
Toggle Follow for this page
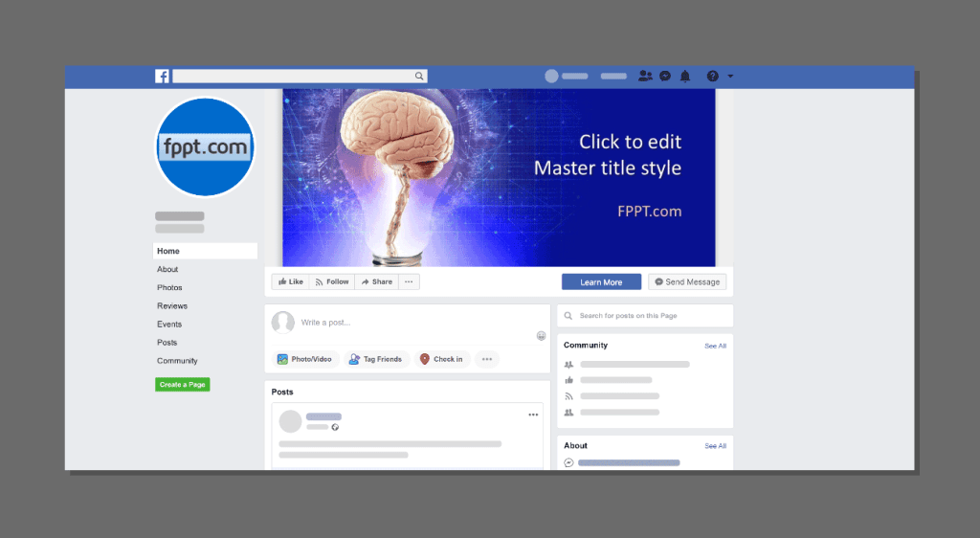(331, 281)
